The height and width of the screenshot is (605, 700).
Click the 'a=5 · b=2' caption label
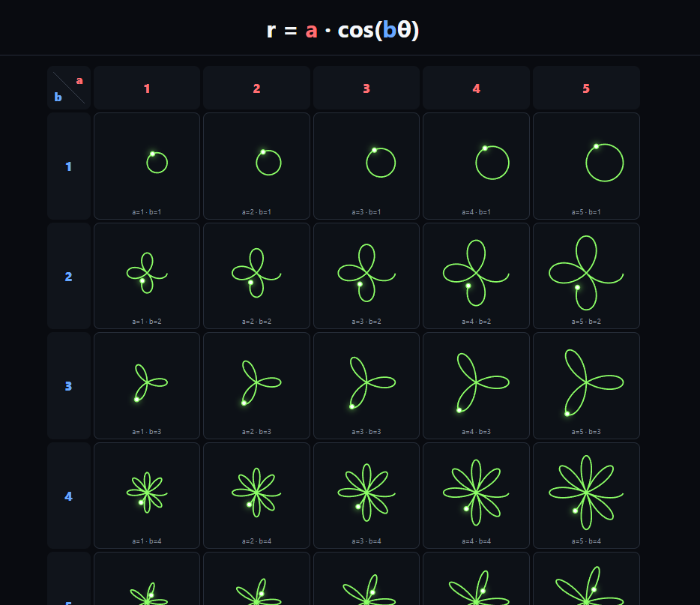tap(586, 322)
